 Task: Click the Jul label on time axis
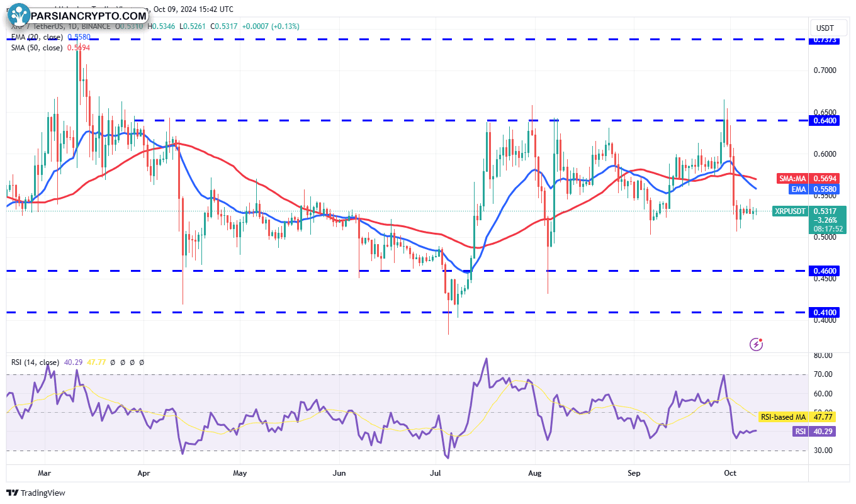point(436,472)
